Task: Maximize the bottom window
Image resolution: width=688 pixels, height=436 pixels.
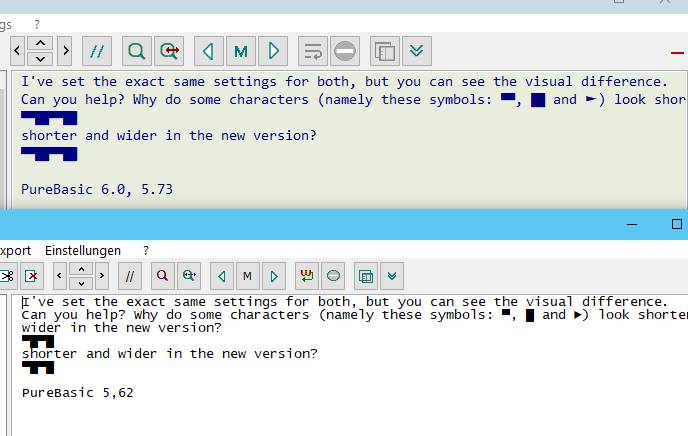Action: [x=677, y=224]
